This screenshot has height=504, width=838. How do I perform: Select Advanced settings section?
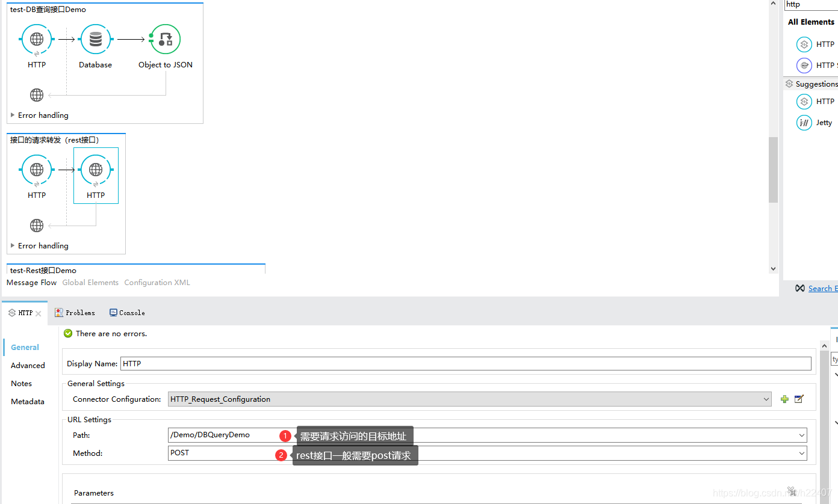point(28,366)
